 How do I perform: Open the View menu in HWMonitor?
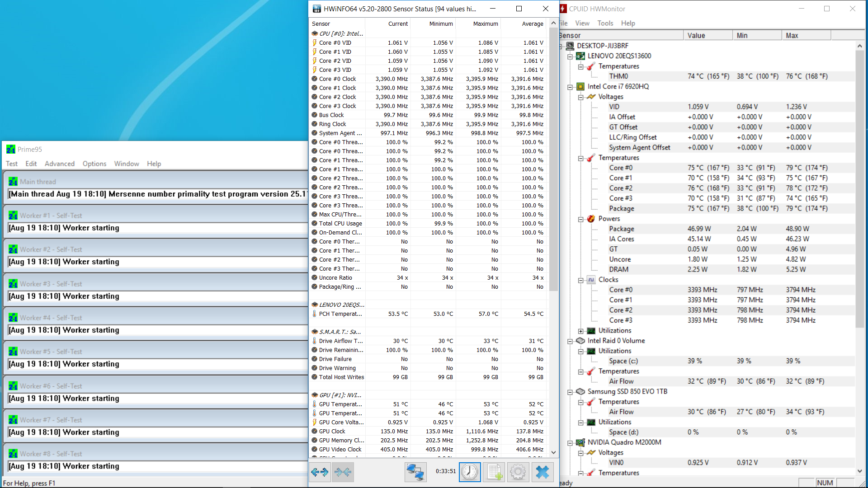click(582, 23)
